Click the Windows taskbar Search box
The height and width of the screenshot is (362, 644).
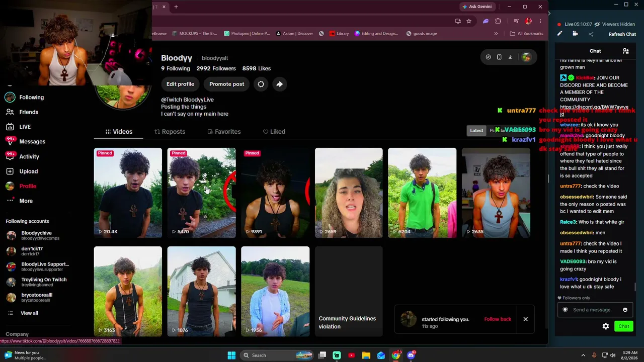[x=276, y=355]
